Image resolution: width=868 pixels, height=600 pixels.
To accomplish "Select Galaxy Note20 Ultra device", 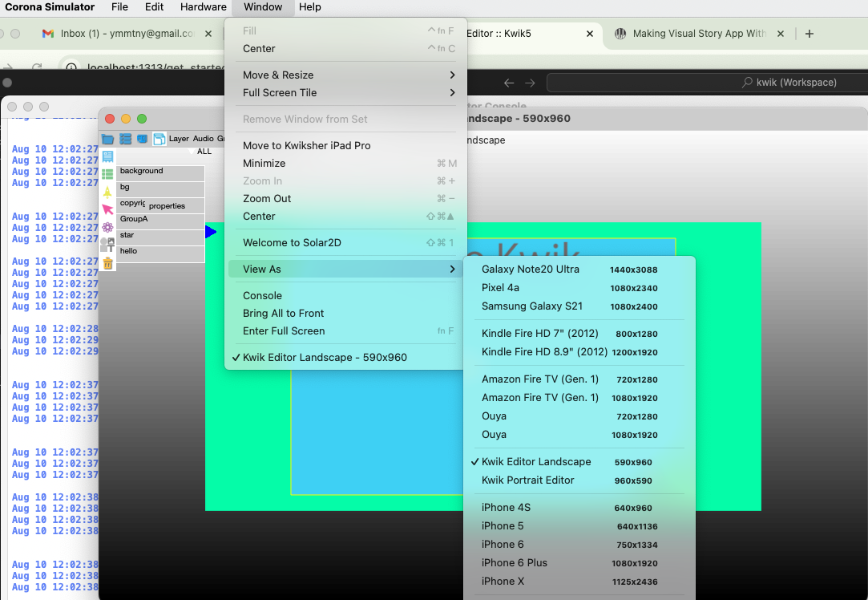I will point(579,270).
